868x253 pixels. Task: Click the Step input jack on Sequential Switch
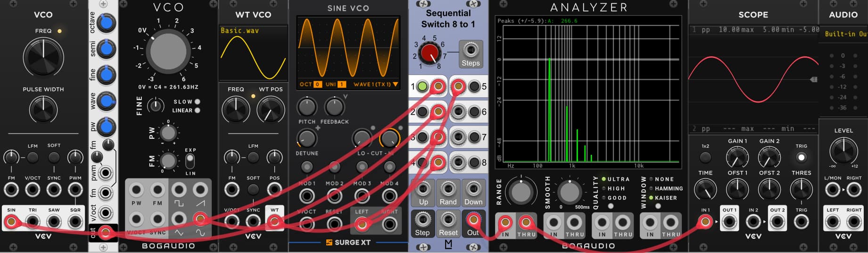coord(422,219)
